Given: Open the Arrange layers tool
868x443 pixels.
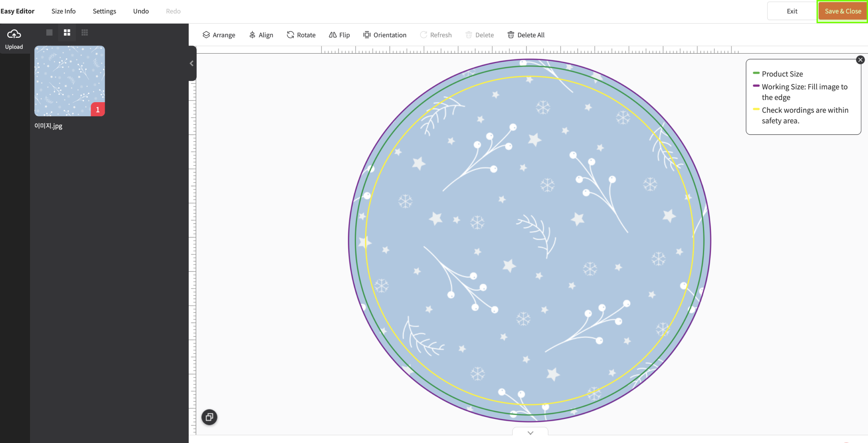Looking at the screenshot, I should [219, 35].
